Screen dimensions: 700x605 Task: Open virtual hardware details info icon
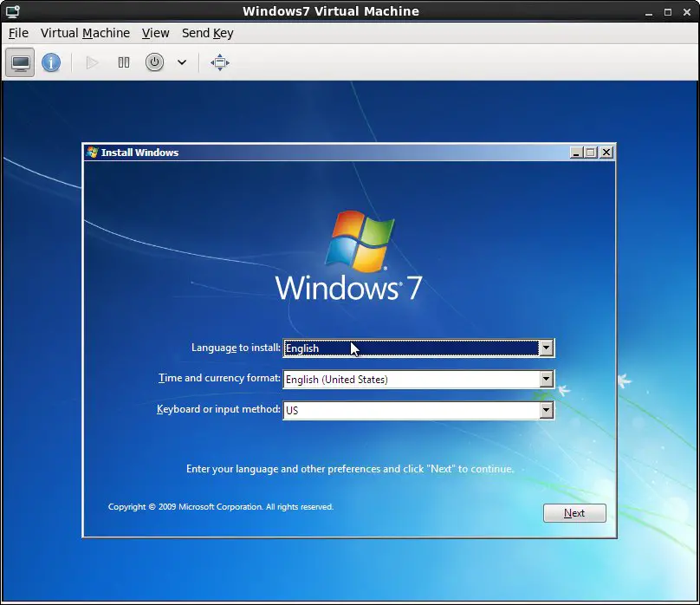[51, 62]
